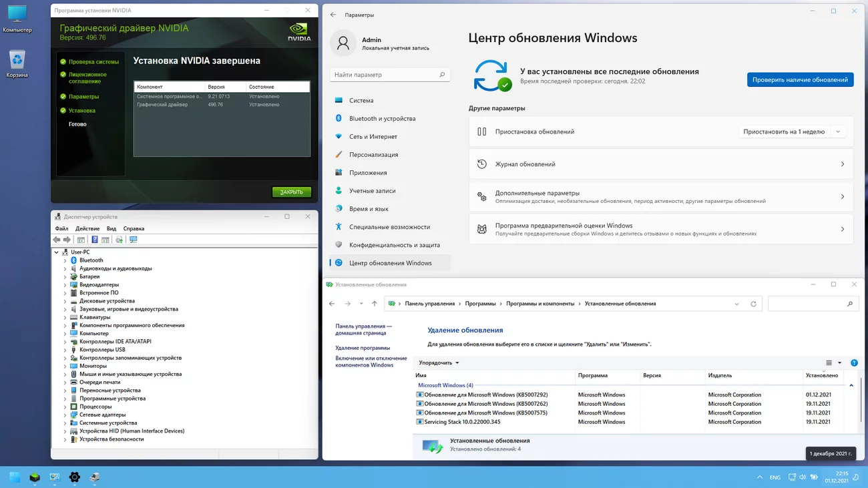This screenshot has width=868, height=488.
Task: Open the Сеть и Интернет sidebar icon
Action: [339, 136]
